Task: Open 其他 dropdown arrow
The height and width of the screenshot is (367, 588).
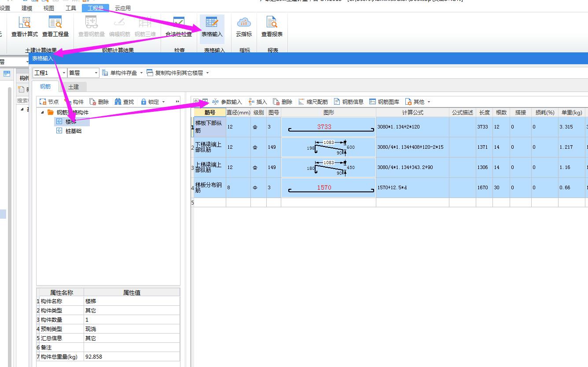Action: tap(429, 102)
